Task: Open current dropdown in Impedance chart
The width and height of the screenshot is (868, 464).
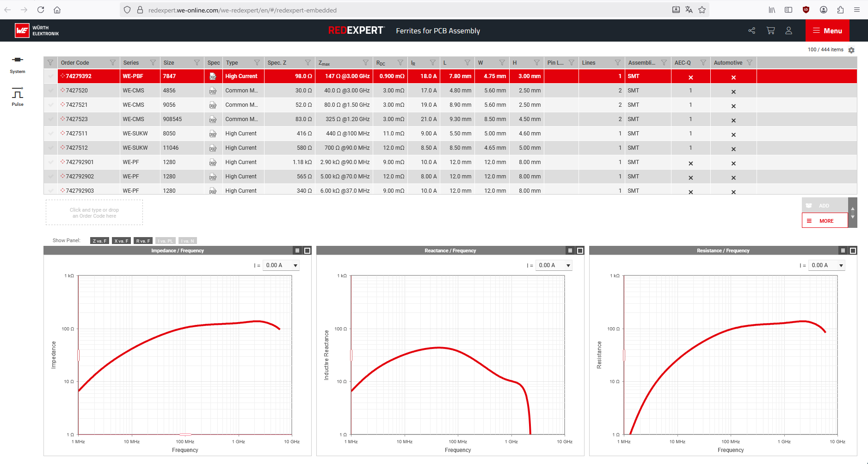Action: click(x=281, y=265)
